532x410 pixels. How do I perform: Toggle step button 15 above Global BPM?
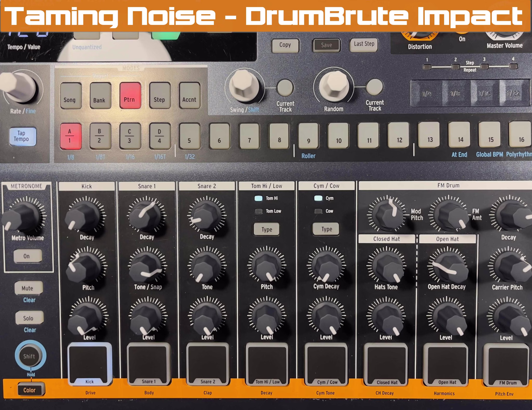click(490, 135)
